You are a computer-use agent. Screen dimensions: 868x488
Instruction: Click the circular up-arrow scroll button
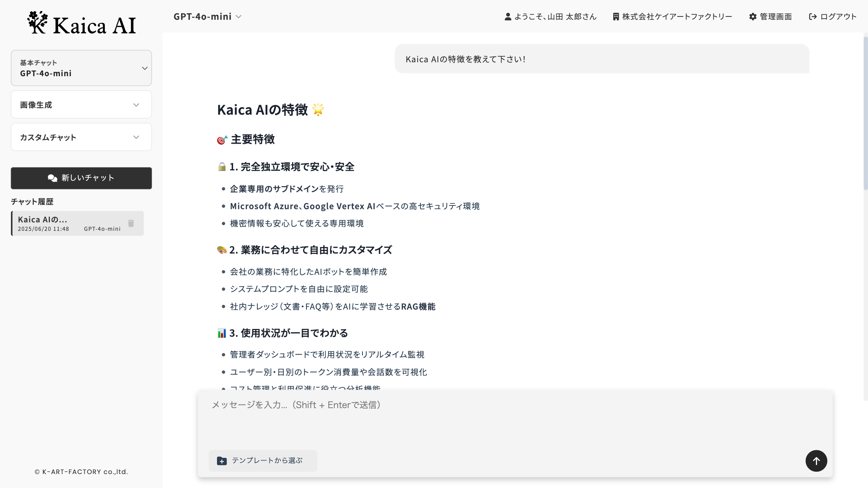(816, 461)
